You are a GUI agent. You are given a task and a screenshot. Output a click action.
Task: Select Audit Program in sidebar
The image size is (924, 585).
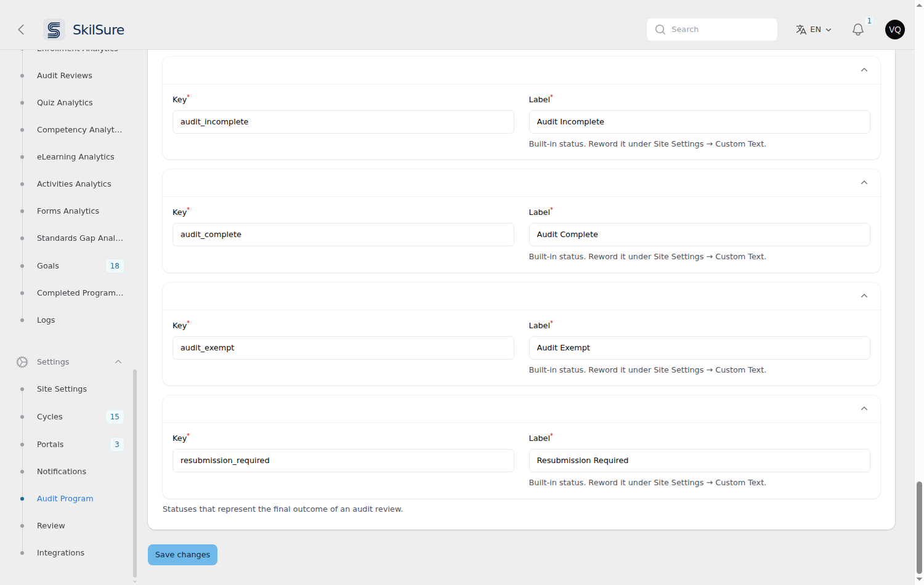tap(65, 499)
